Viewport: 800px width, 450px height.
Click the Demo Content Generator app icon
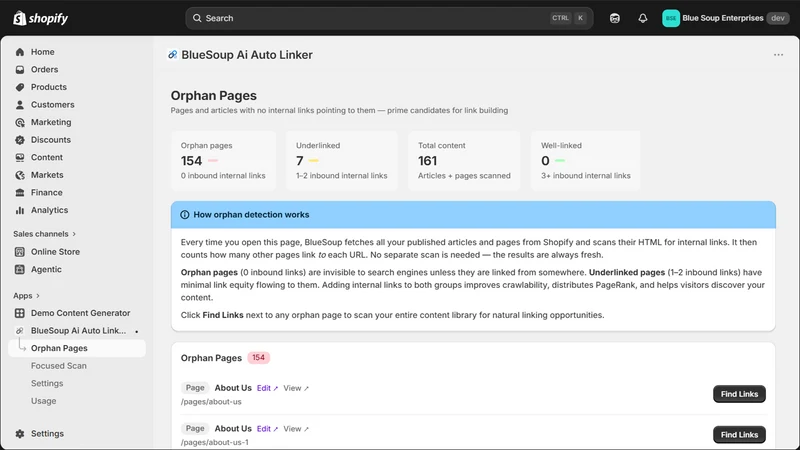20,313
